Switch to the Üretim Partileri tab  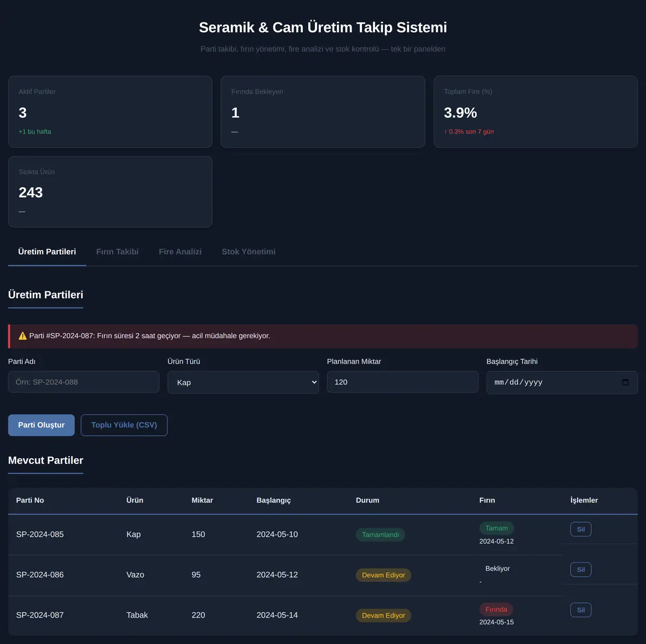[47, 251]
